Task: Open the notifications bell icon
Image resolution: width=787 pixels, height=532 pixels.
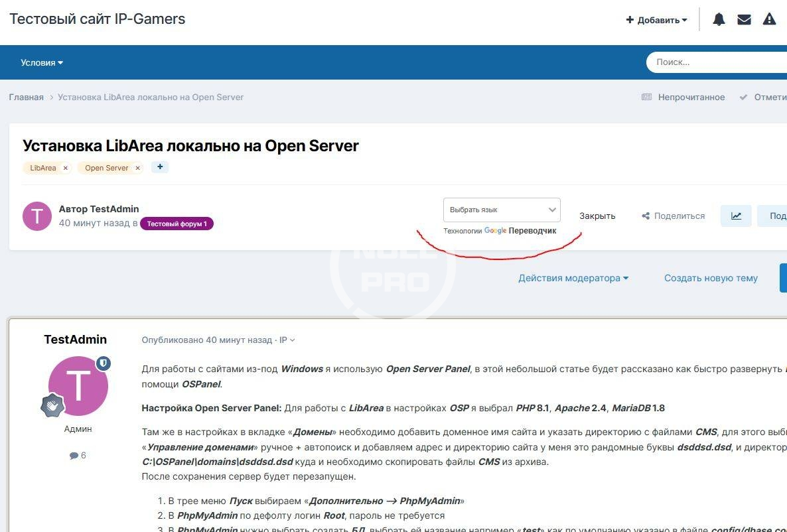Action: pyautogui.click(x=719, y=20)
